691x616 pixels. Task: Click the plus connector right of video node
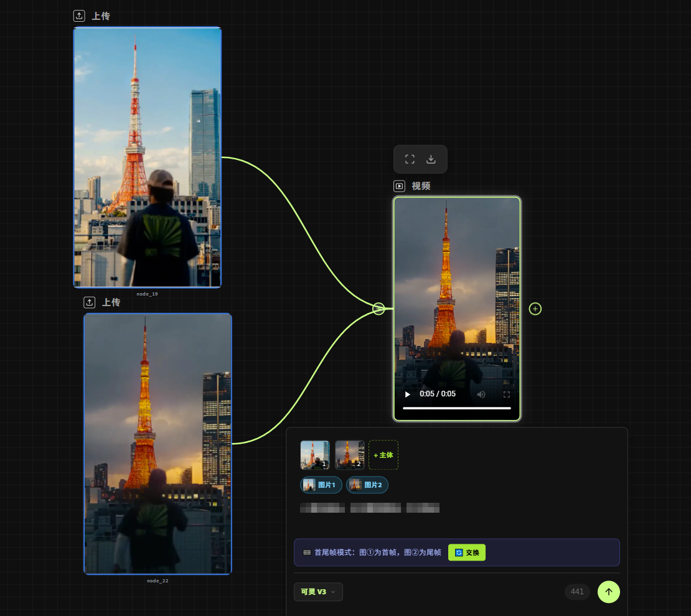[x=535, y=309]
